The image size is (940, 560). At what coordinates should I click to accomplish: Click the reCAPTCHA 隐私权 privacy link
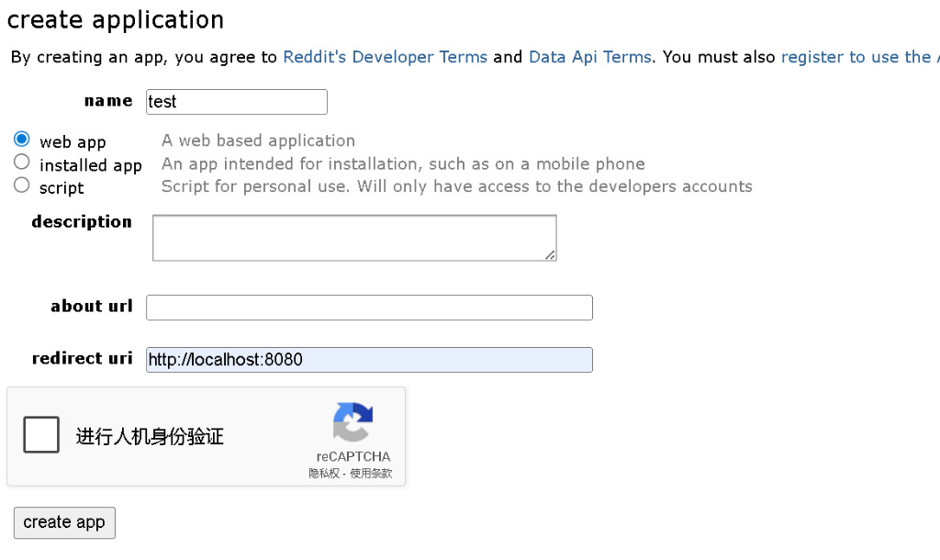326,474
